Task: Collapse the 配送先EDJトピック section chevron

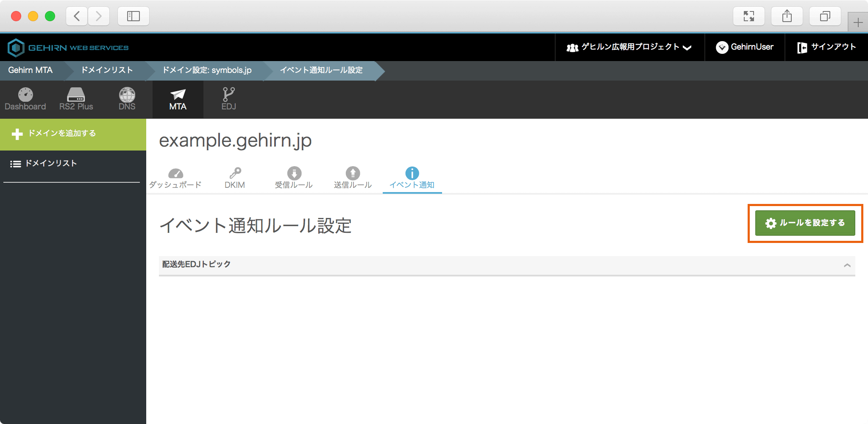Action: click(x=847, y=265)
